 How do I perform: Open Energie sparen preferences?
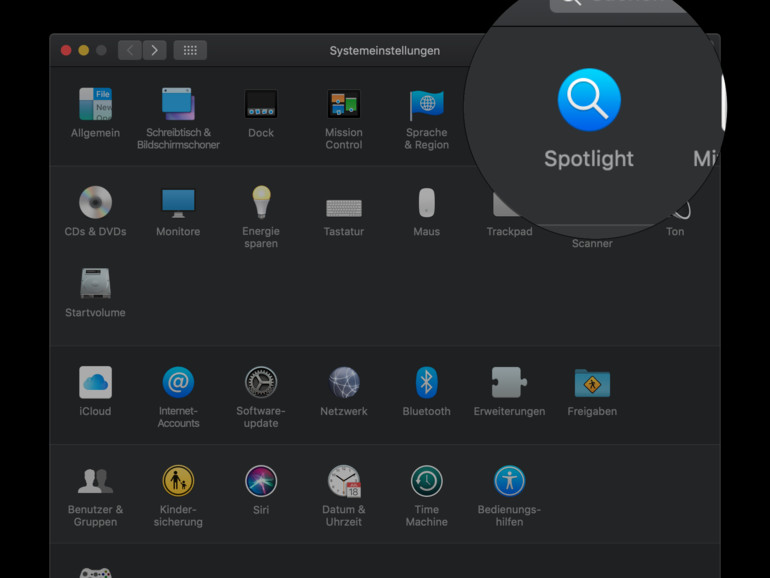(261, 202)
